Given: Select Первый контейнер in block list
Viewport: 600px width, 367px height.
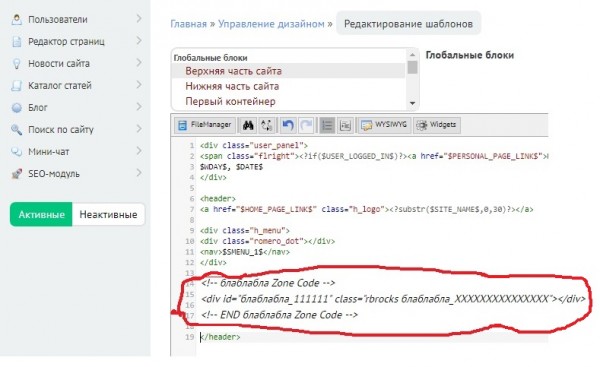Looking at the screenshot, I should 288,102.
